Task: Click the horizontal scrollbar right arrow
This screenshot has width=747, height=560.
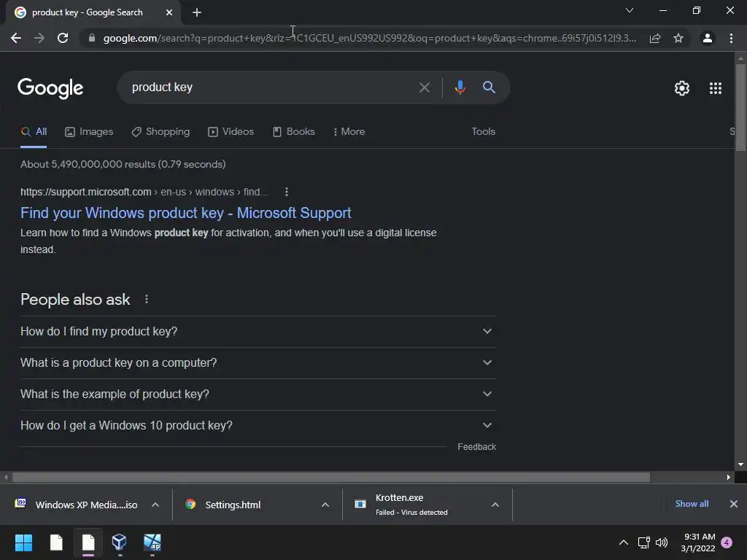Action: point(729,477)
